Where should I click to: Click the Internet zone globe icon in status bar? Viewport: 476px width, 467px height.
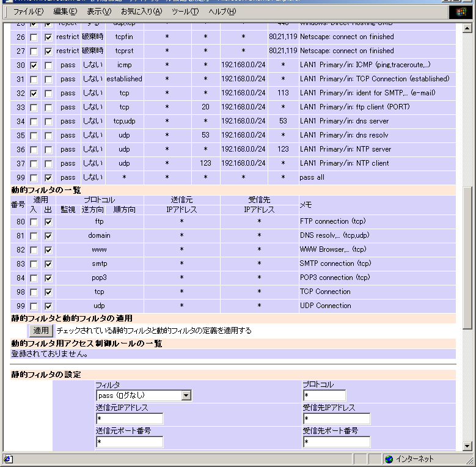click(x=389, y=459)
